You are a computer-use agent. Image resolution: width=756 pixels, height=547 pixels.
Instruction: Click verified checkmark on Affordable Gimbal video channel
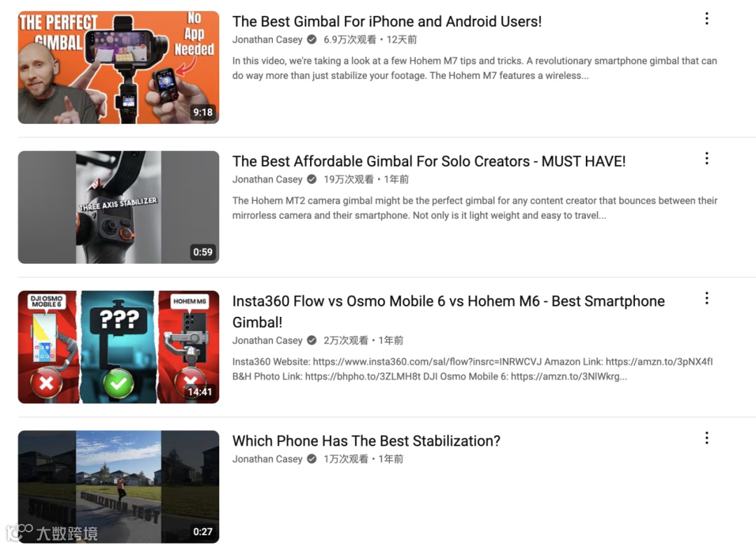pyautogui.click(x=312, y=179)
